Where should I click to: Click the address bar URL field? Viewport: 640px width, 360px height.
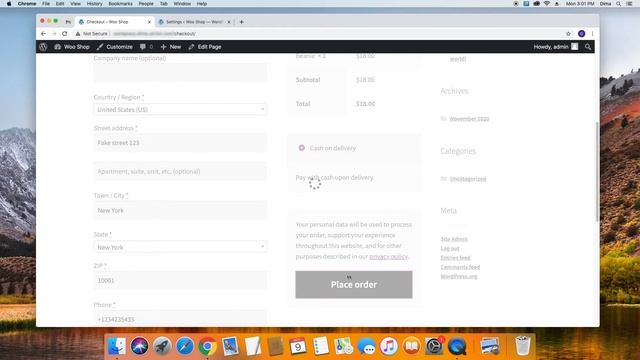318,34
